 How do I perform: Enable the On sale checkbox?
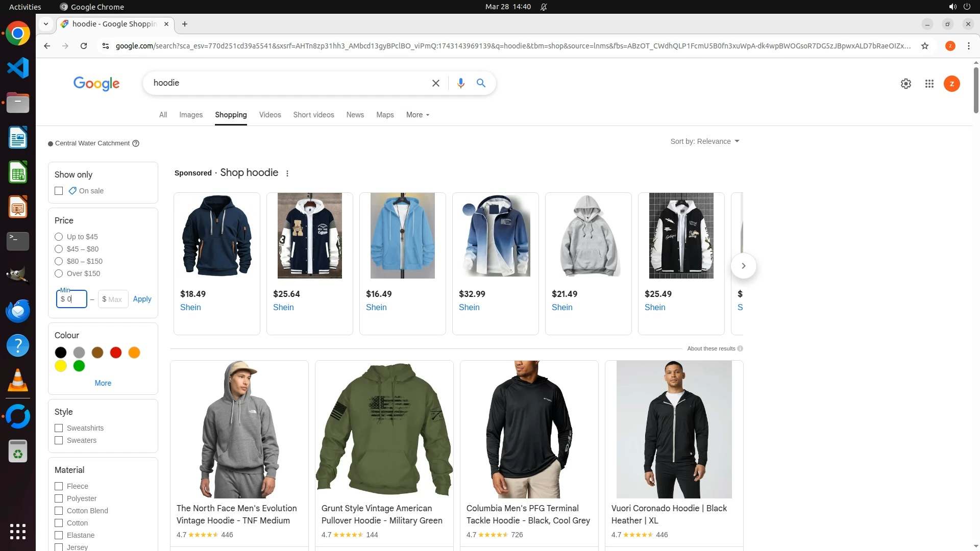coord(59,191)
